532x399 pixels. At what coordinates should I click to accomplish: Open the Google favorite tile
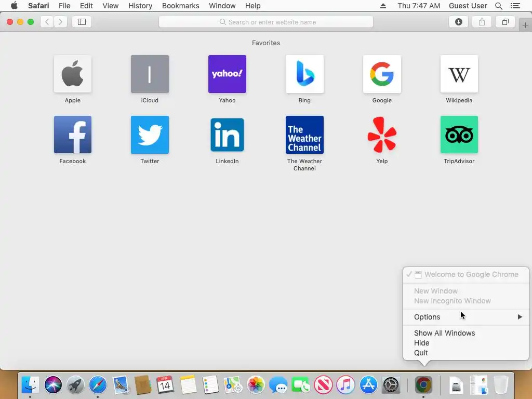click(x=382, y=74)
